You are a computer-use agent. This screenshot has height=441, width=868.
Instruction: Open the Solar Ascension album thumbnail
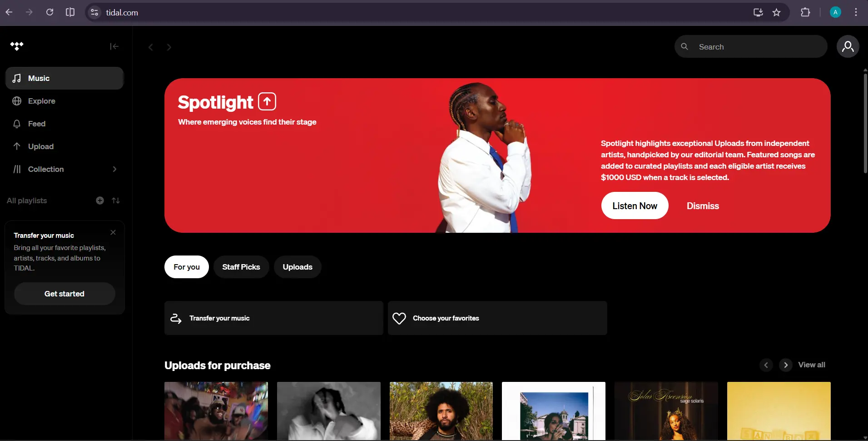click(666, 411)
